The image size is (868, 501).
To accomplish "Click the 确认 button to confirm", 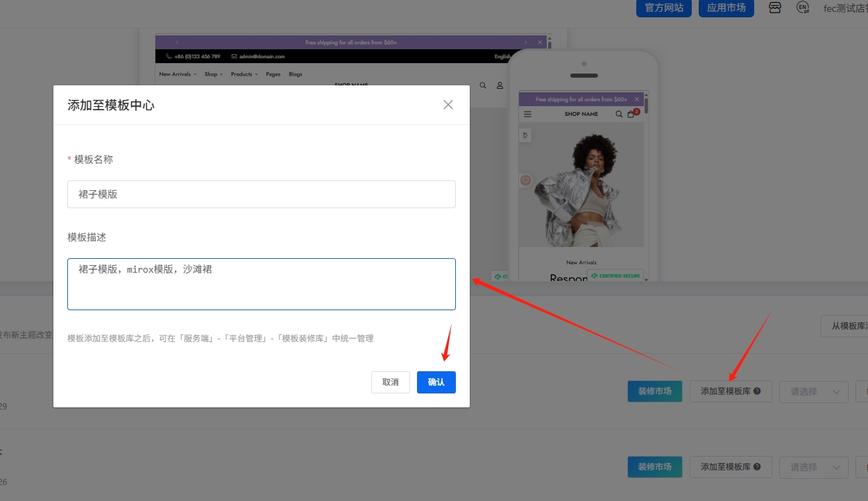I will click(436, 382).
